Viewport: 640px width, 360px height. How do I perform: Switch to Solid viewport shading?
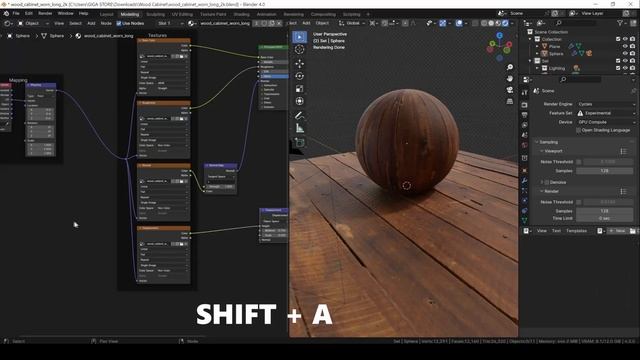491,23
